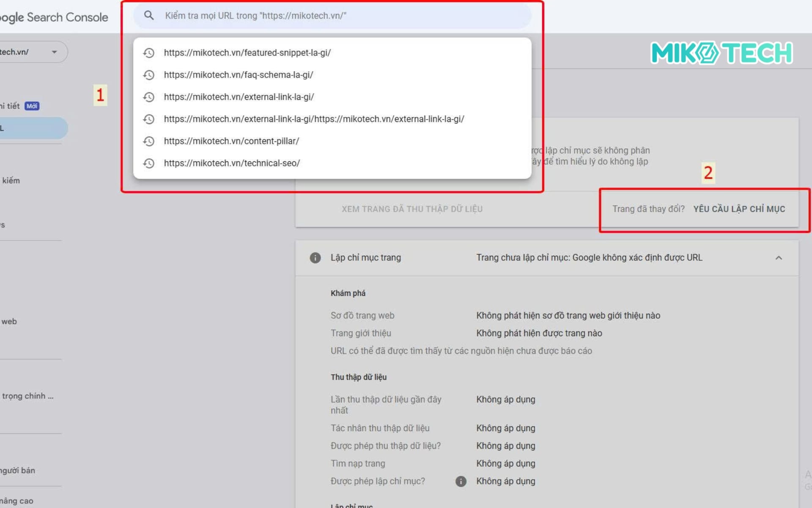Viewport: 812px width, 508px height.
Task: Click inside the Kiểm tra mọi URL input field
Action: (x=296, y=15)
